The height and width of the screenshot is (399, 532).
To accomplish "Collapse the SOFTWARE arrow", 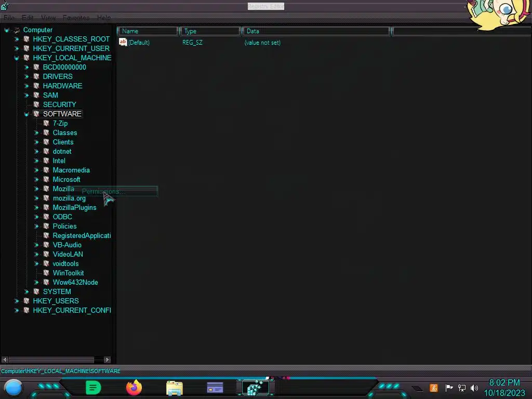I will tap(26, 114).
